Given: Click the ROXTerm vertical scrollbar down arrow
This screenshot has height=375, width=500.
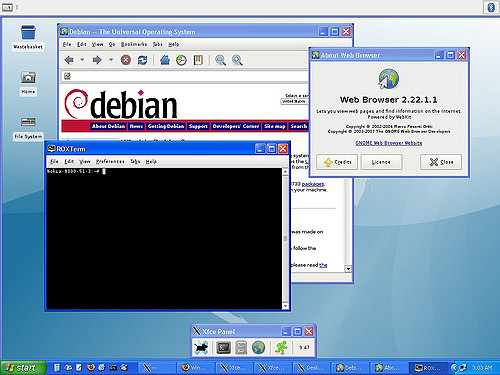Looking at the screenshot, I should coord(285,306).
